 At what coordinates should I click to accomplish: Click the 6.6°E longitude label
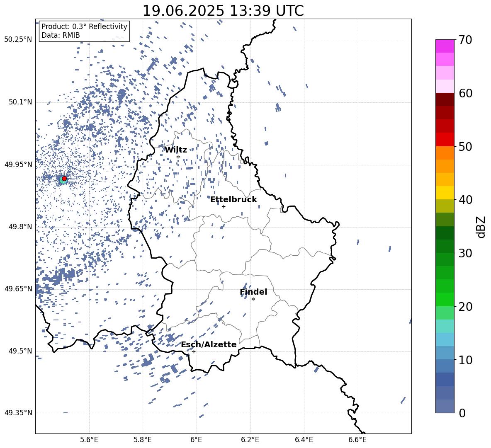point(357,440)
